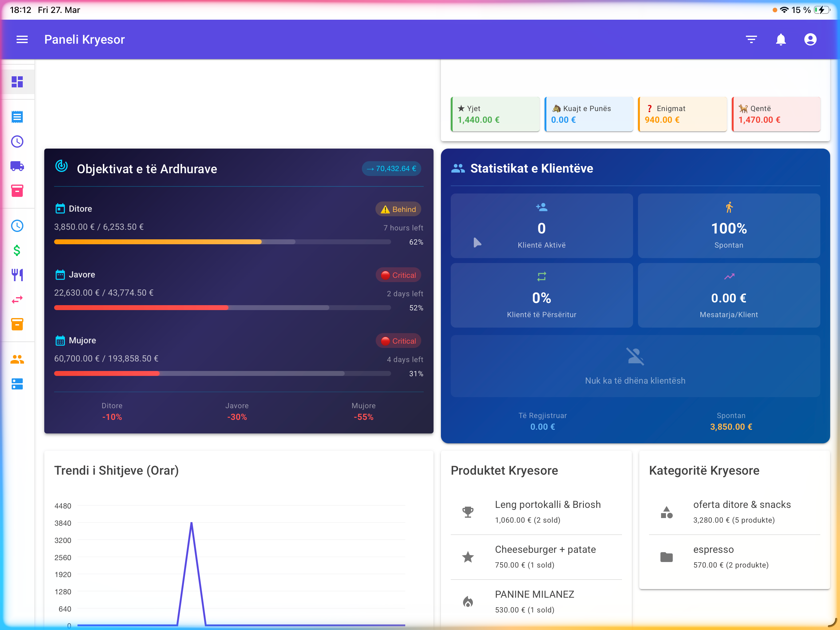Click the Ditore 62% progress bar
The image size is (840, 630).
pos(223,242)
